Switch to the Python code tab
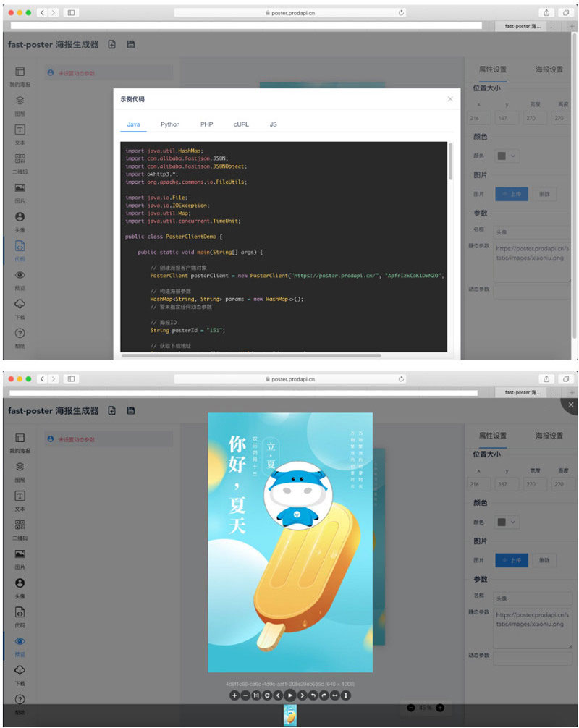Viewport: 579px width, 728px height. pos(169,124)
